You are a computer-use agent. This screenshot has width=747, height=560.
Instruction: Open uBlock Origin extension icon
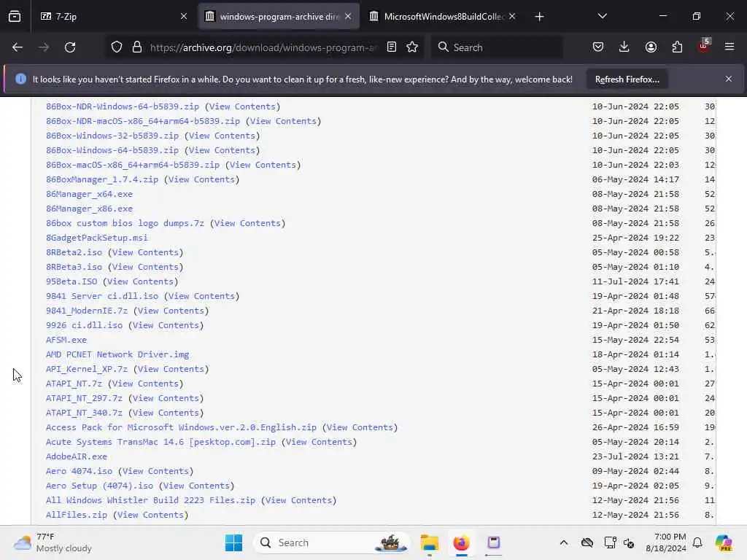tap(704, 46)
